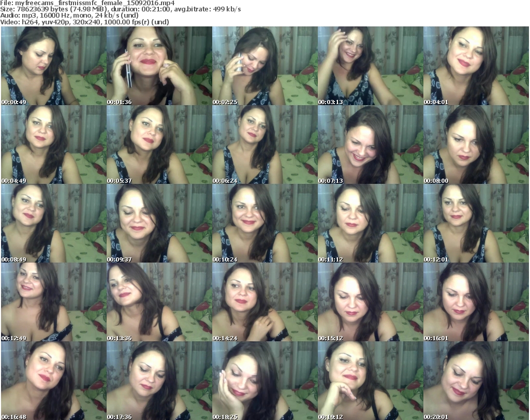The width and height of the screenshot is (530, 420).
Task: Click the Audio info line
Action: [69, 16]
